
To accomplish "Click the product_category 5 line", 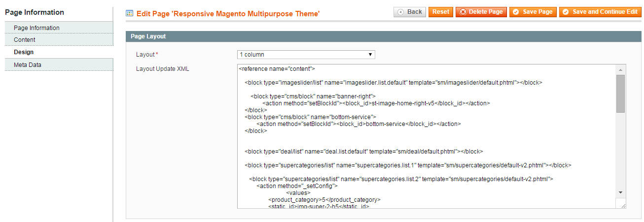I will point(324,200).
